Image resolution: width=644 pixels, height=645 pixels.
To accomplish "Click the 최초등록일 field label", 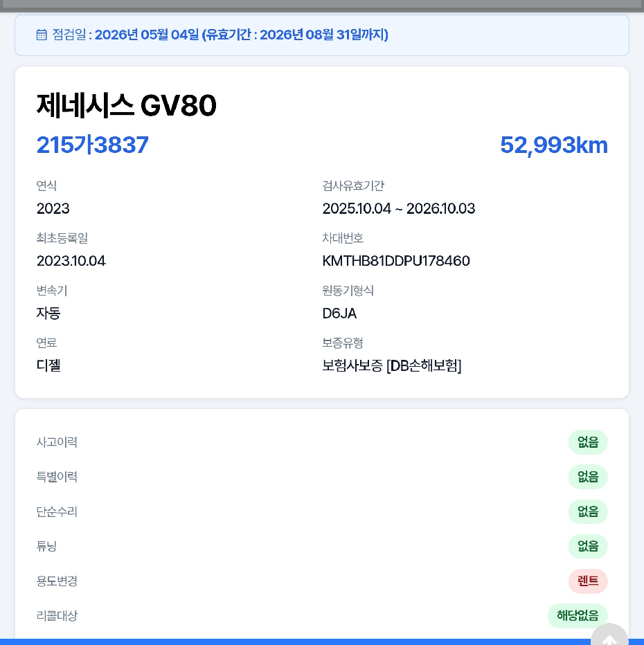I will (x=62, y=238).
